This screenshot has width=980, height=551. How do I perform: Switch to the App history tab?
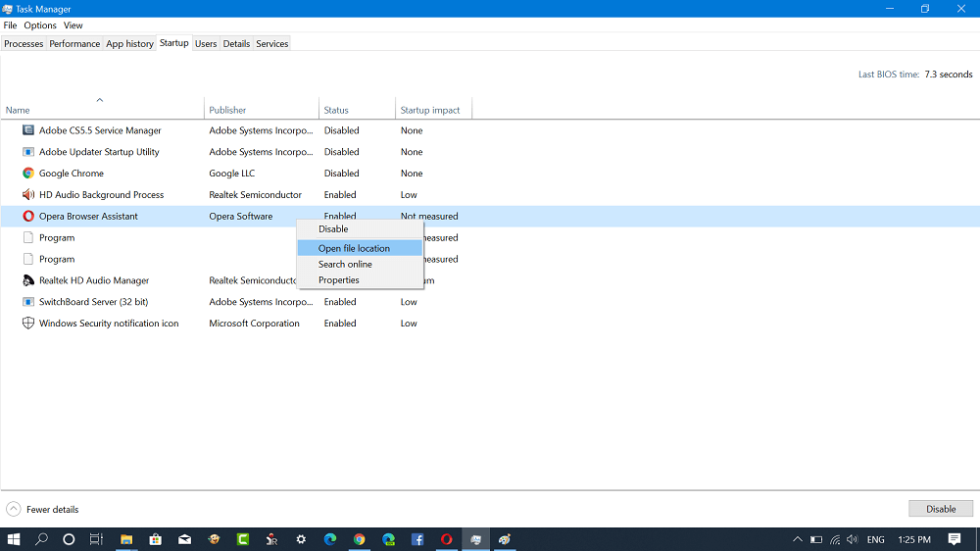pyautogui.click(x=129, y=43)
